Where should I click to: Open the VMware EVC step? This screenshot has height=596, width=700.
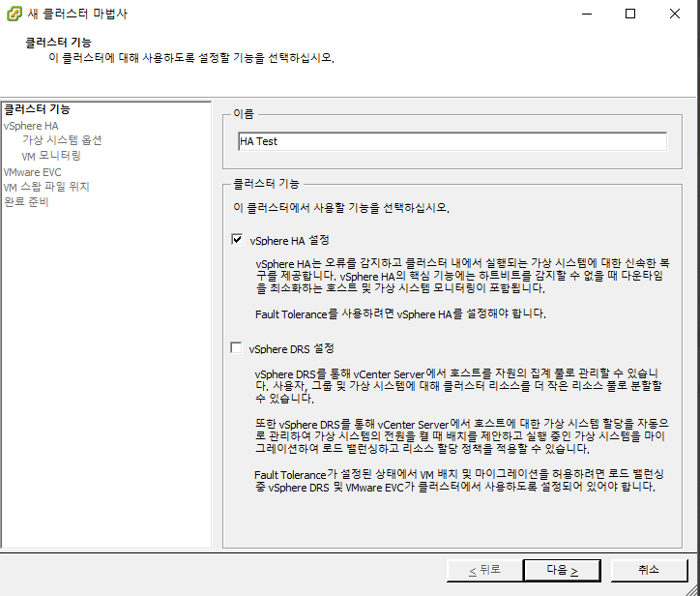tap(32, 171)
